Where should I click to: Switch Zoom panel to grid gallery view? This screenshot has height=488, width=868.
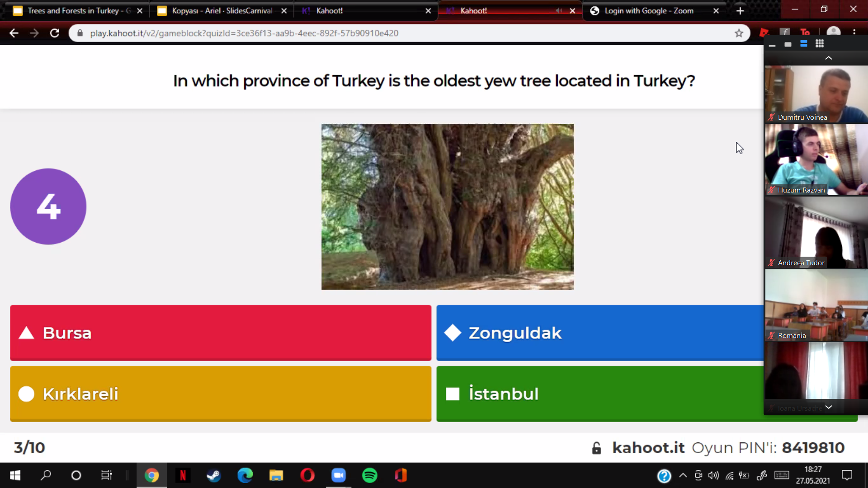pyautogui.click(x=819, y=44)
